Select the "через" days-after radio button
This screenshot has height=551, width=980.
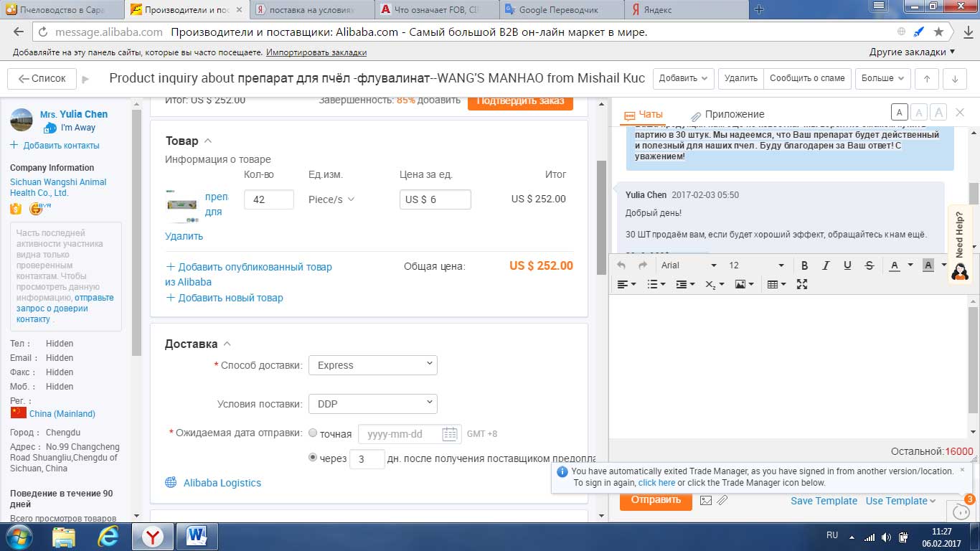(313, 458)
